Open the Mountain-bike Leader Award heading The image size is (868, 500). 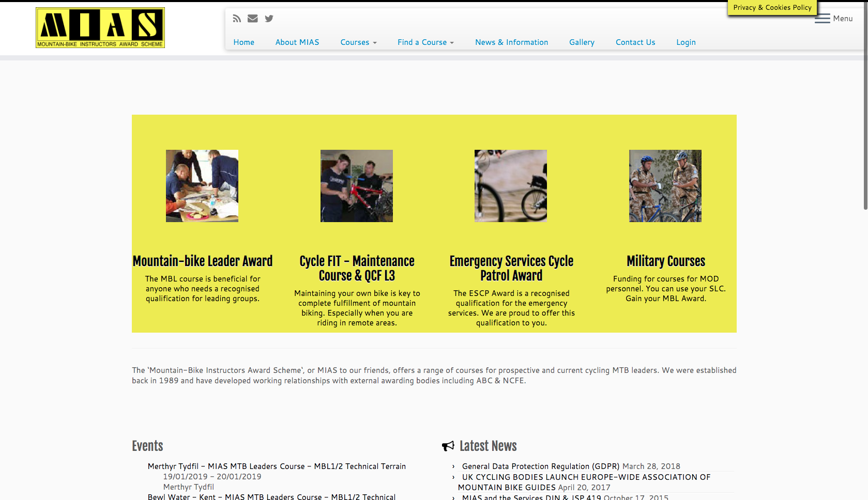203,261
